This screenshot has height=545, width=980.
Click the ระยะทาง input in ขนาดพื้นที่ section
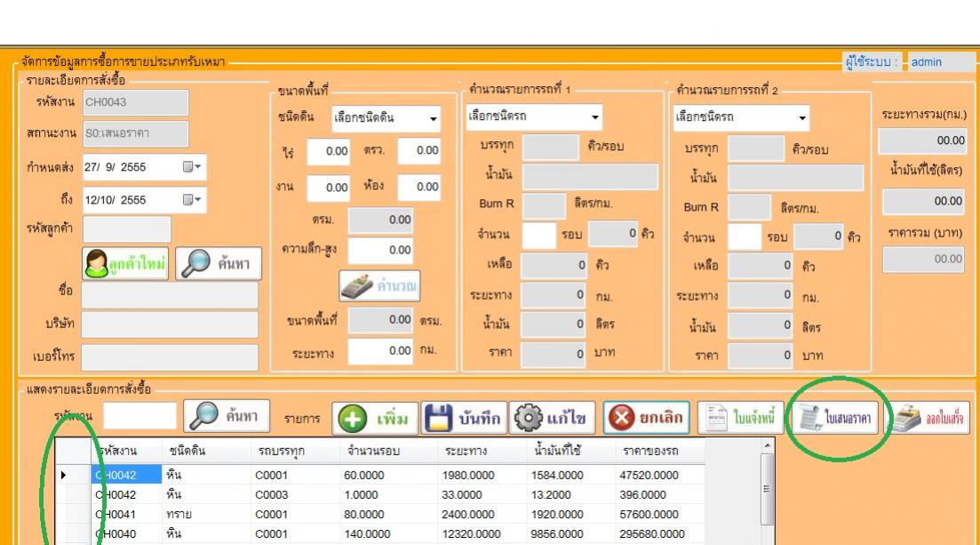(x=380, y=351)
